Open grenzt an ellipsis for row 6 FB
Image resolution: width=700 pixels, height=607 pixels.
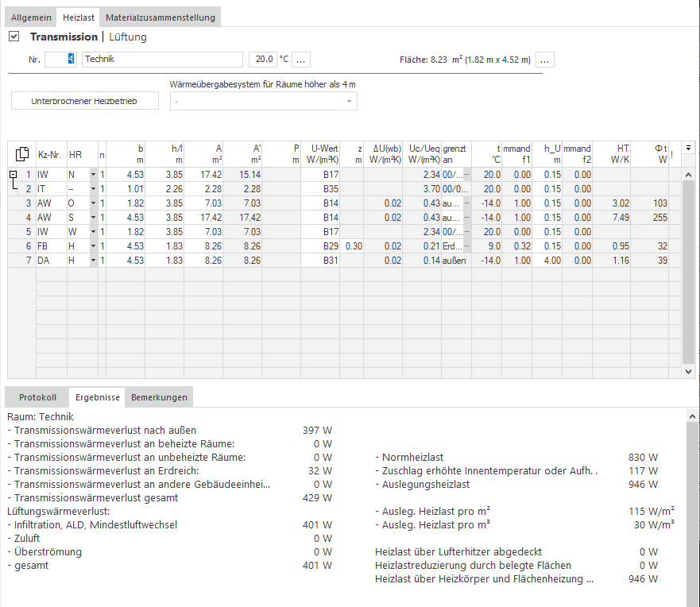pos(467,246)
